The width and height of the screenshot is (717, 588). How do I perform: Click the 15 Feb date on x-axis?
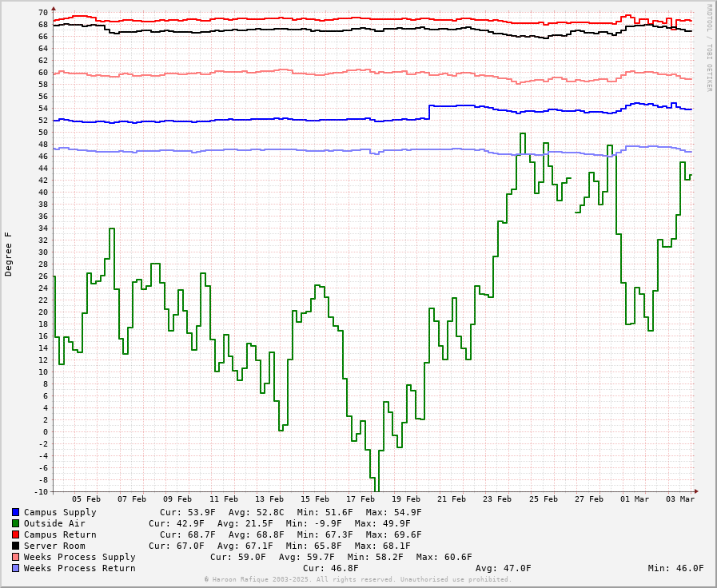tap(315, 499)
